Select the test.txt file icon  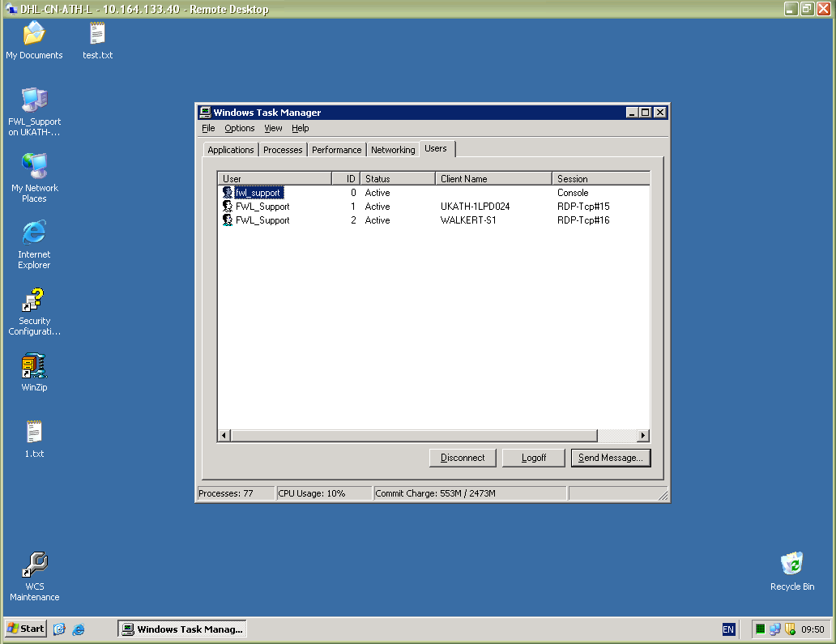[97, 34]
